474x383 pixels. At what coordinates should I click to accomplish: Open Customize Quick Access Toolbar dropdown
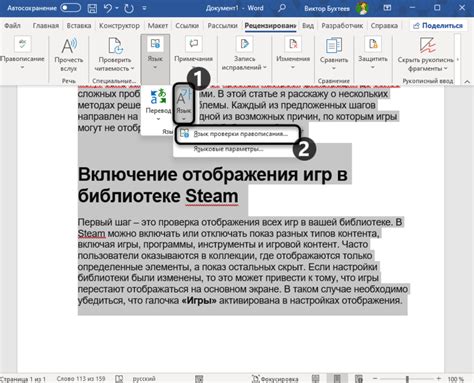[144, 8]
